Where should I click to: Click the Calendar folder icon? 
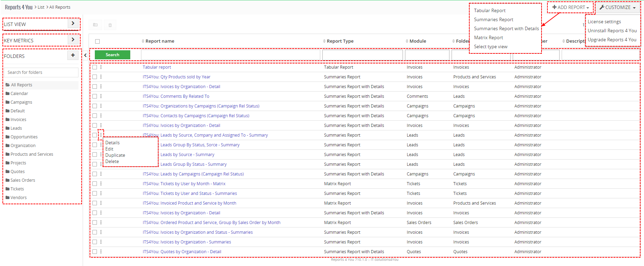pos(8,94)
